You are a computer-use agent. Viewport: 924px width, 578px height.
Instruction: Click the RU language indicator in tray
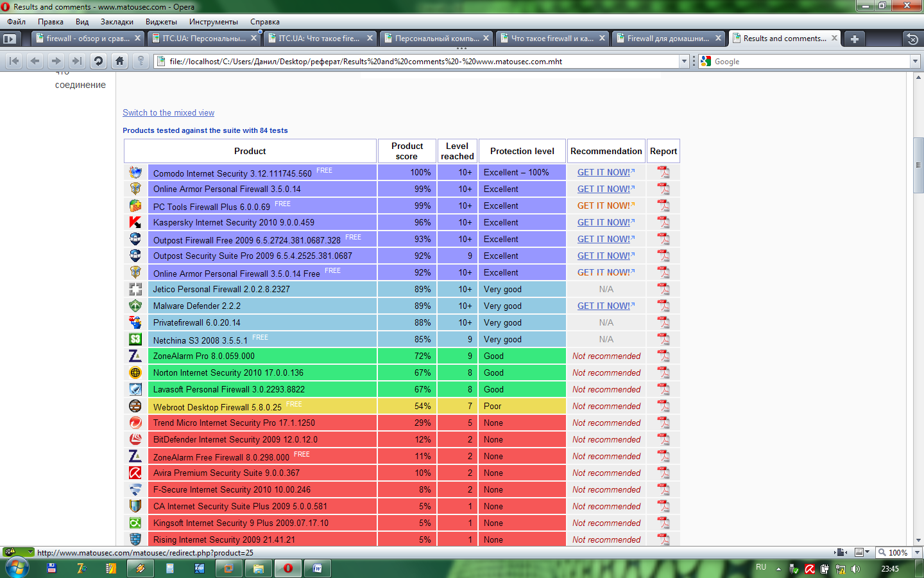761,567
